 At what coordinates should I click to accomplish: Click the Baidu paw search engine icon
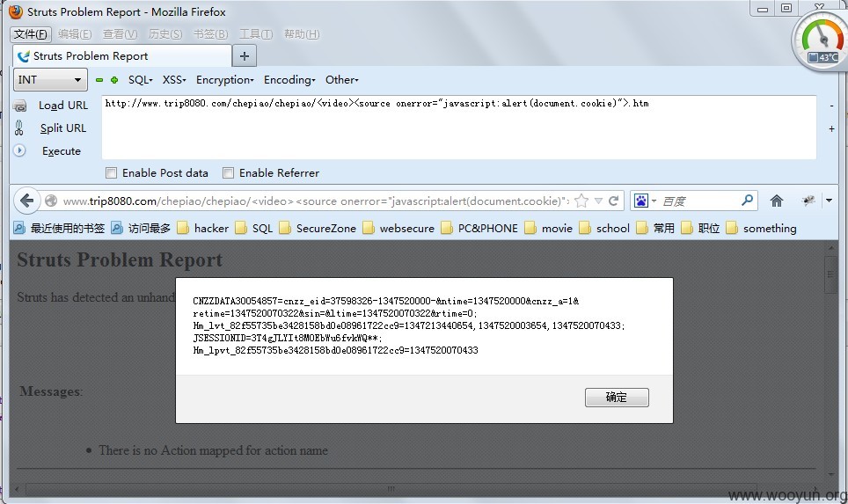pos(641,201)
